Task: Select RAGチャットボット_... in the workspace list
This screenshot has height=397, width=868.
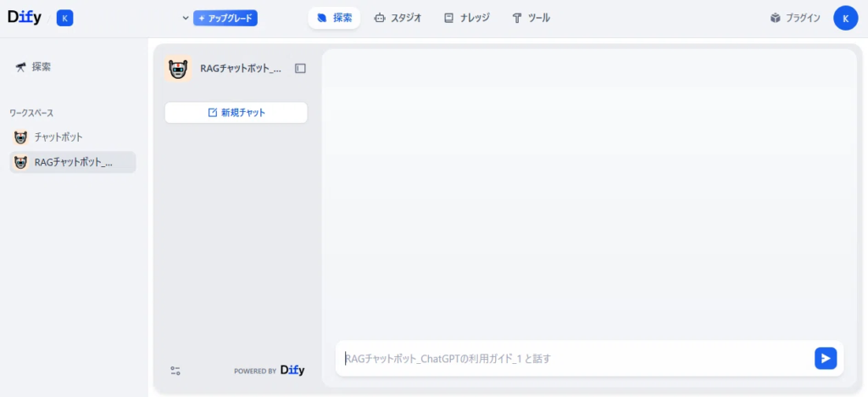Action: [73, 162]
